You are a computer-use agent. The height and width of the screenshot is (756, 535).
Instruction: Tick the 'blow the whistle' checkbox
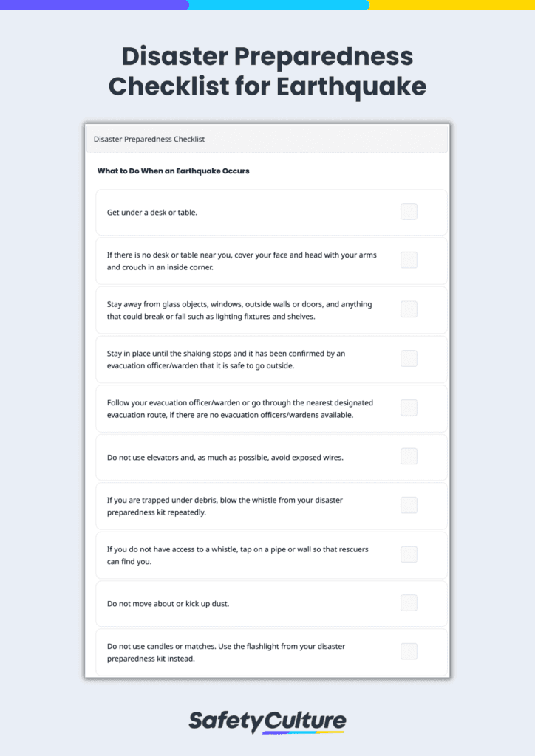409,505
